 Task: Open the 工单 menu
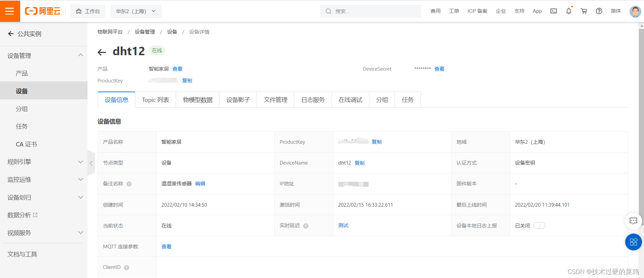[x=454, y=11]
